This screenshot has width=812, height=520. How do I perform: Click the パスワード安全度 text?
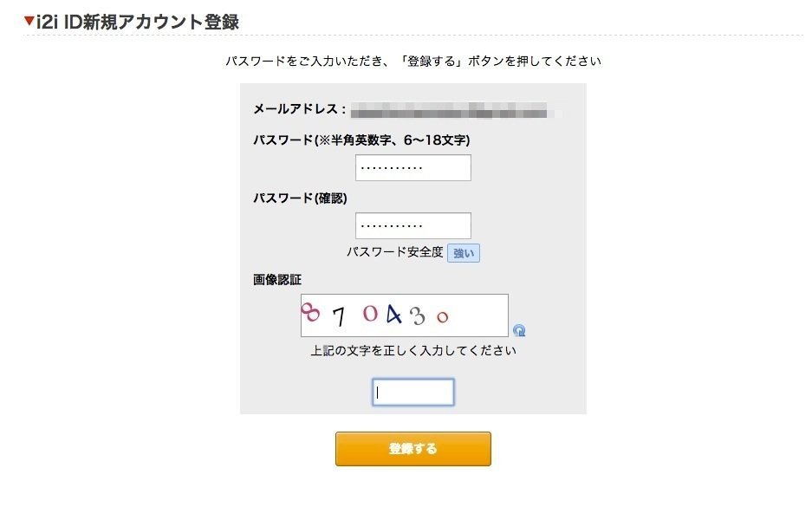click(x=395, y=252)
